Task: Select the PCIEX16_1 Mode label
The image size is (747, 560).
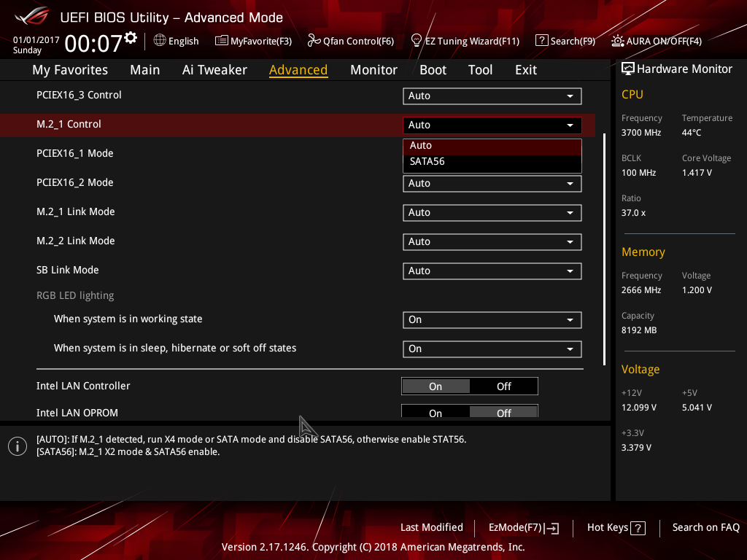Action: coord(75,153)
